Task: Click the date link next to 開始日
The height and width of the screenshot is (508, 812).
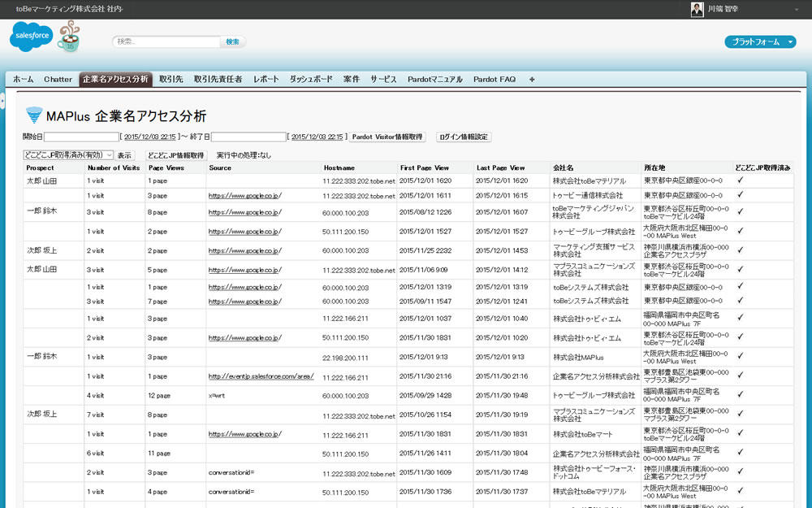Action: click(149, 137)
